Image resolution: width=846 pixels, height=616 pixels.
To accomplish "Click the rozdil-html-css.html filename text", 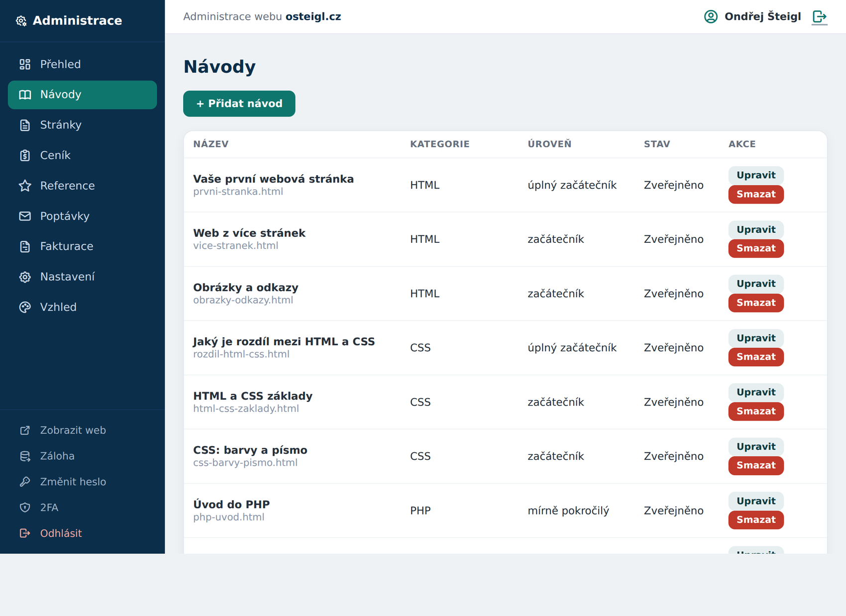I will (241, 354).
